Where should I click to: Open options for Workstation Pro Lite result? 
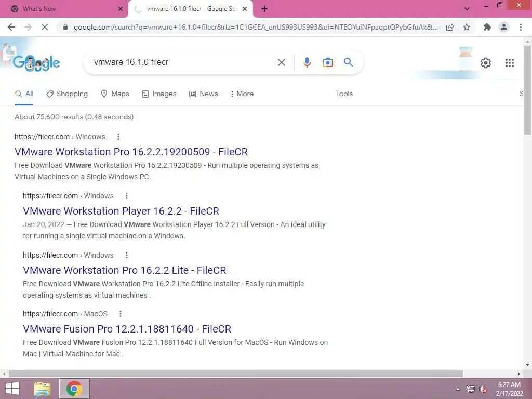coord(127,255)
